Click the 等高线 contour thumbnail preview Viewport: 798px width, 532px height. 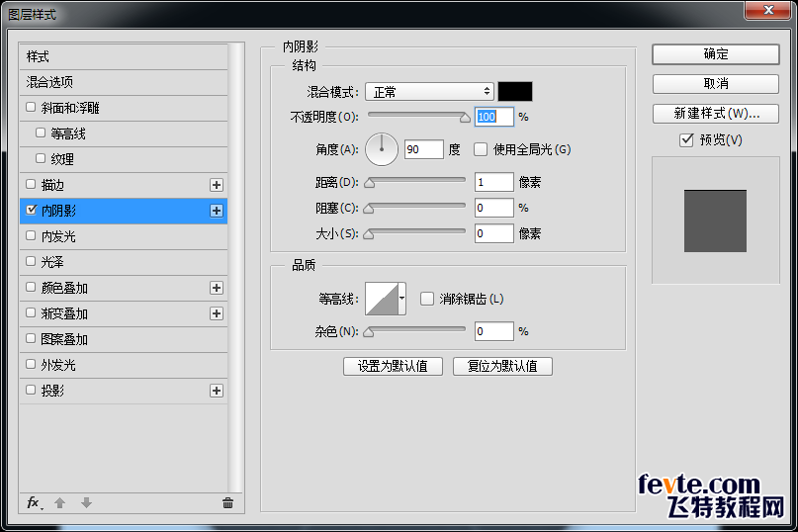click(x=382, y=299)
